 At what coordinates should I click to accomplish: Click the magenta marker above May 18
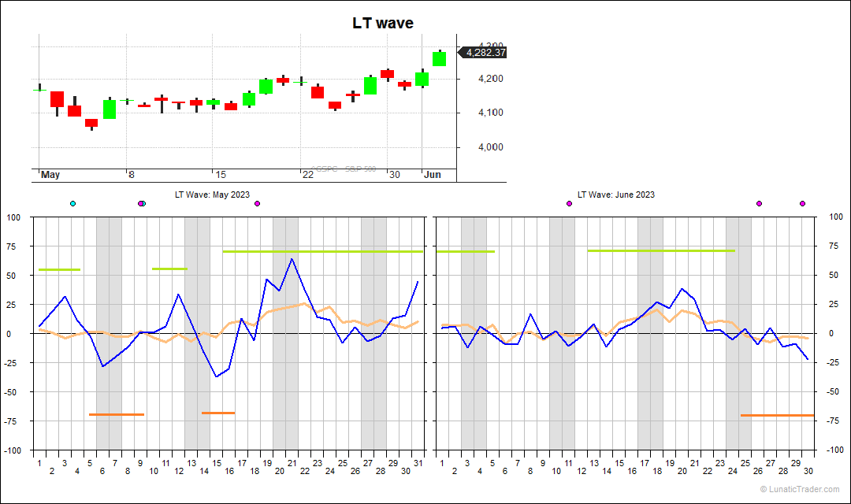[257, 203]
